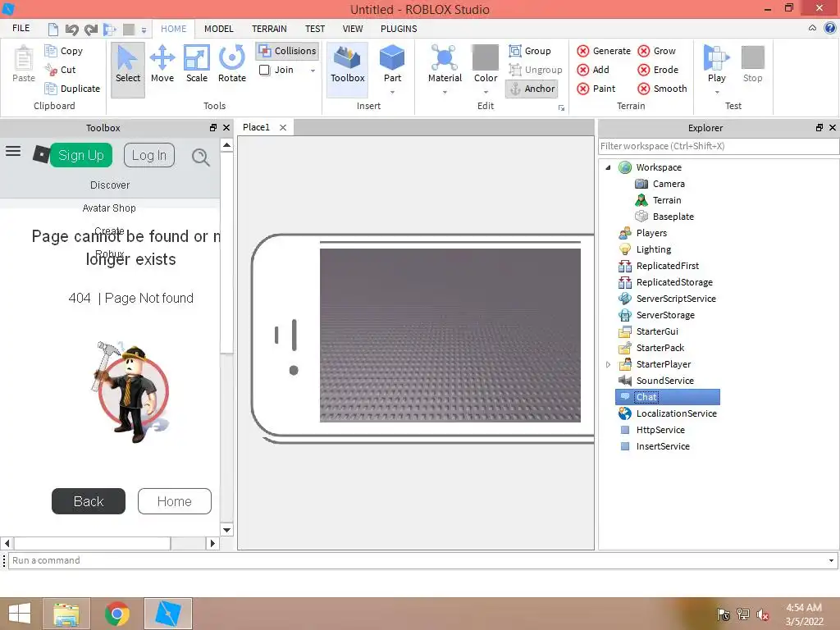
Task: Activate the Rotate tool
Action: click(232, 64)
